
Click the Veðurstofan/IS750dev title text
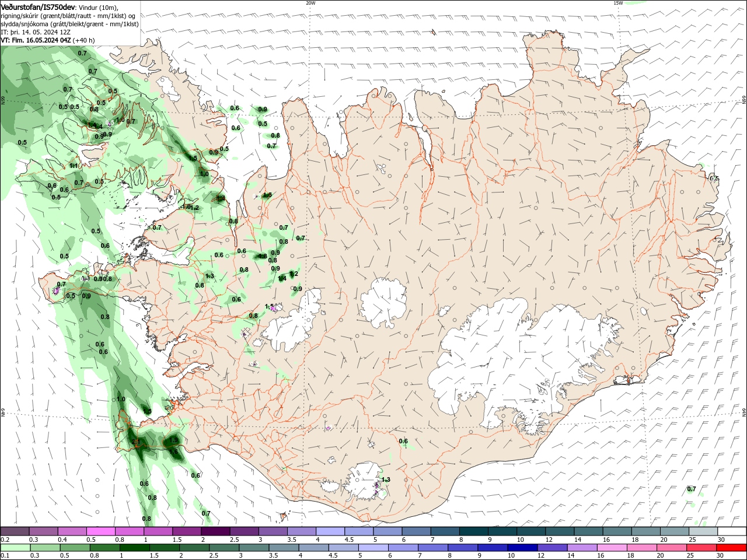(x=39, y=7)
